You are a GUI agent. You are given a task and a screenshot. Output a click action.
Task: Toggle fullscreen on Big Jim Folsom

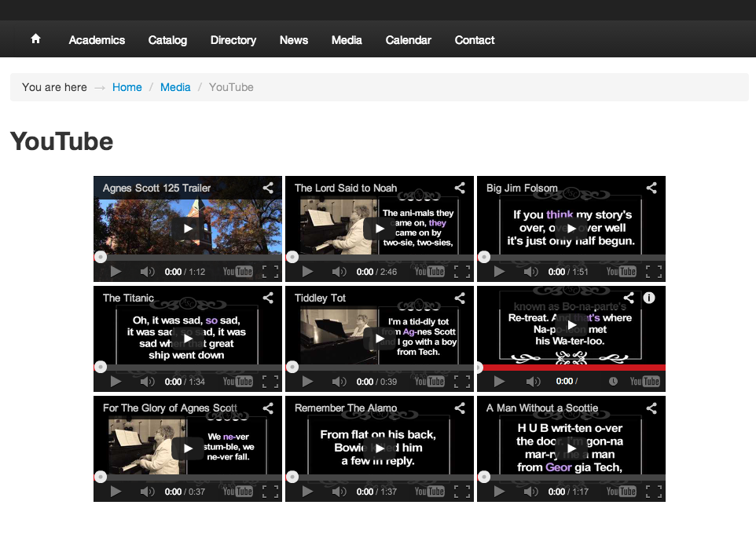tap(653, 271)
